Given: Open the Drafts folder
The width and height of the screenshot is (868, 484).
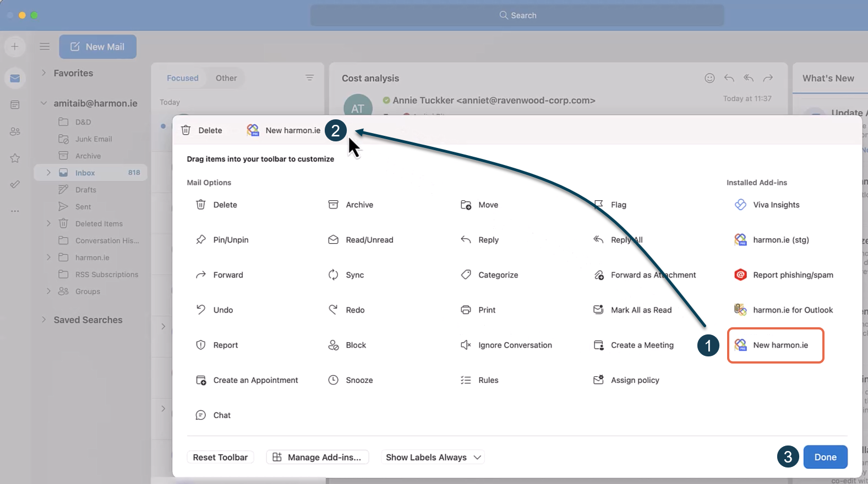Looking at the screenshot, I should [78, 190].
